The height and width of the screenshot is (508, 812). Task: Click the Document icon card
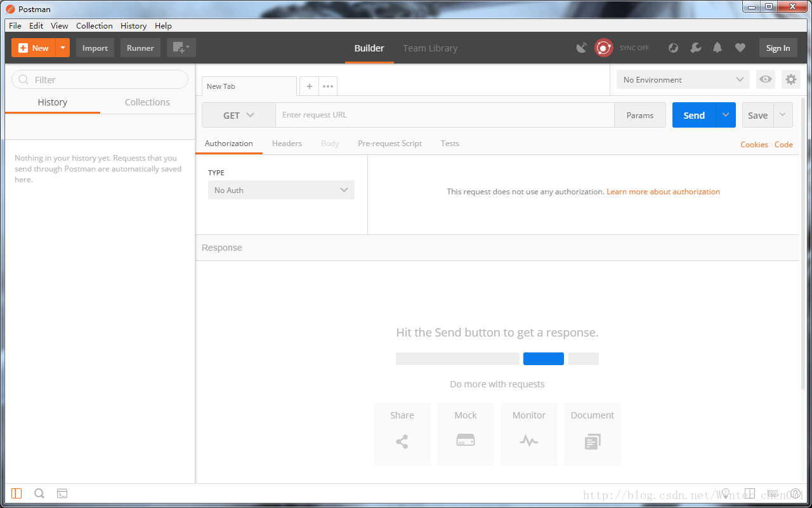(593, 434)
